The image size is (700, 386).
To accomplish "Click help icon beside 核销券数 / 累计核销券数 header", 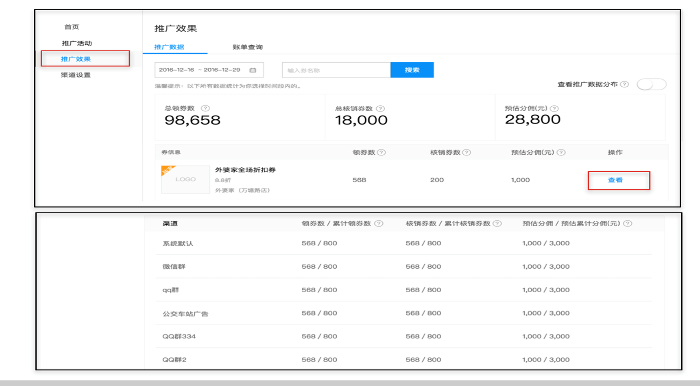I will [497, 224].
